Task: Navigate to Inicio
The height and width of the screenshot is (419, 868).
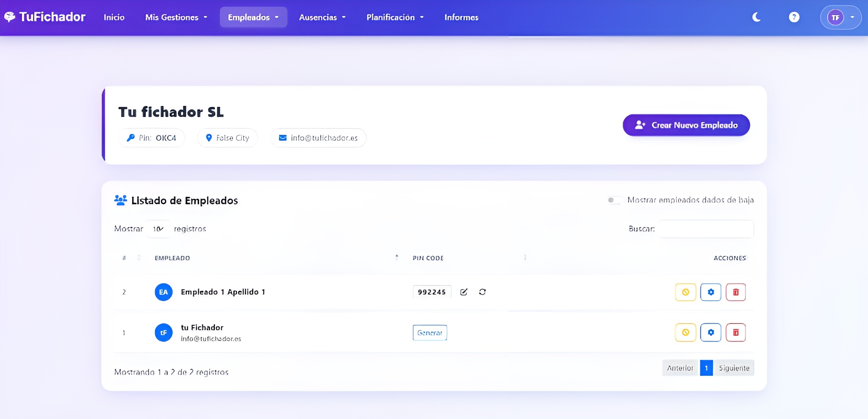Action: click(114, 17)
